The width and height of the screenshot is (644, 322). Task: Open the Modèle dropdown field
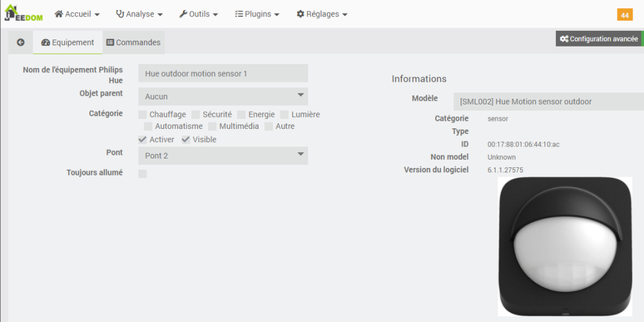[548, 101]
